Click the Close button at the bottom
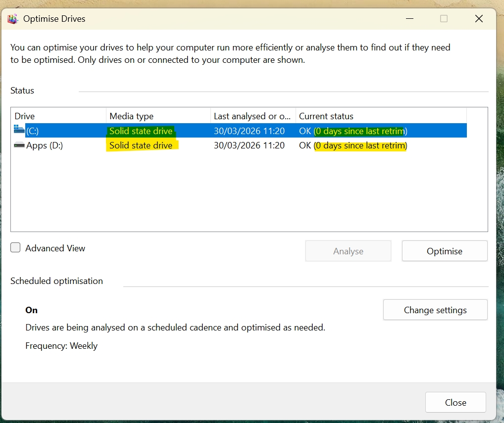Image resolution: width=504 pixels, height=423 pixels. coord(455,403)
